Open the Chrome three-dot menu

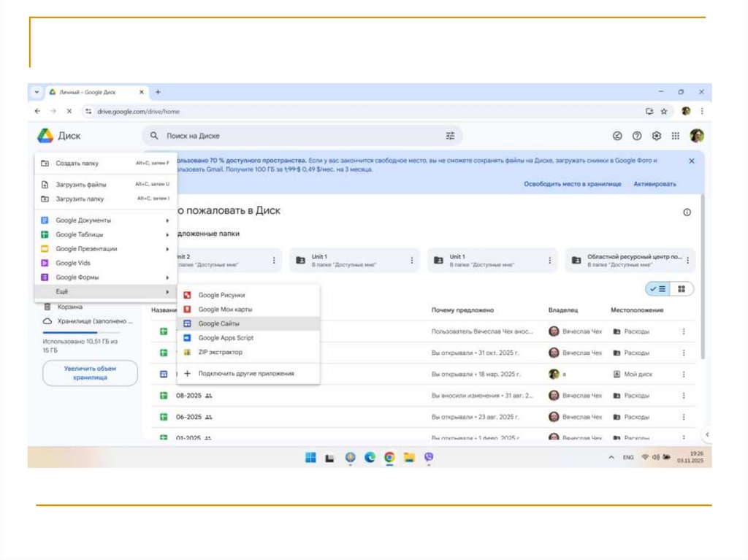coord(702,111)
